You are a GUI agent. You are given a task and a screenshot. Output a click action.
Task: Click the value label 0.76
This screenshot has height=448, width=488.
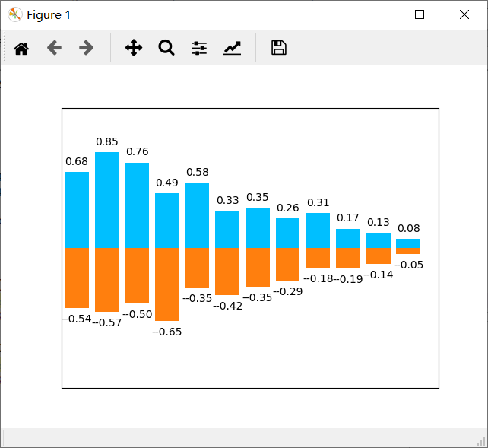click(138, 151)
